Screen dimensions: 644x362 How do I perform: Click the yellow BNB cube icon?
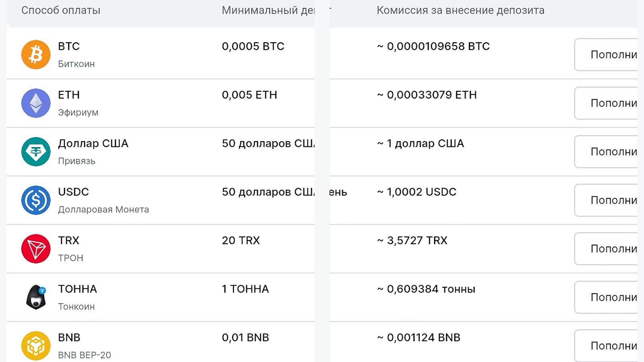tap(36, 346)
